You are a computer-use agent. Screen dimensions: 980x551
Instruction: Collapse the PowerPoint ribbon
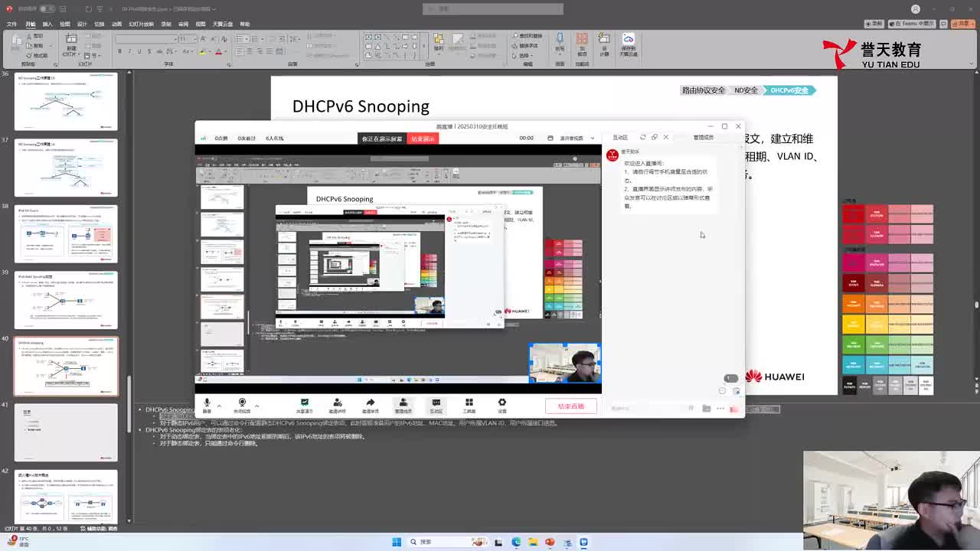[972, 64]
